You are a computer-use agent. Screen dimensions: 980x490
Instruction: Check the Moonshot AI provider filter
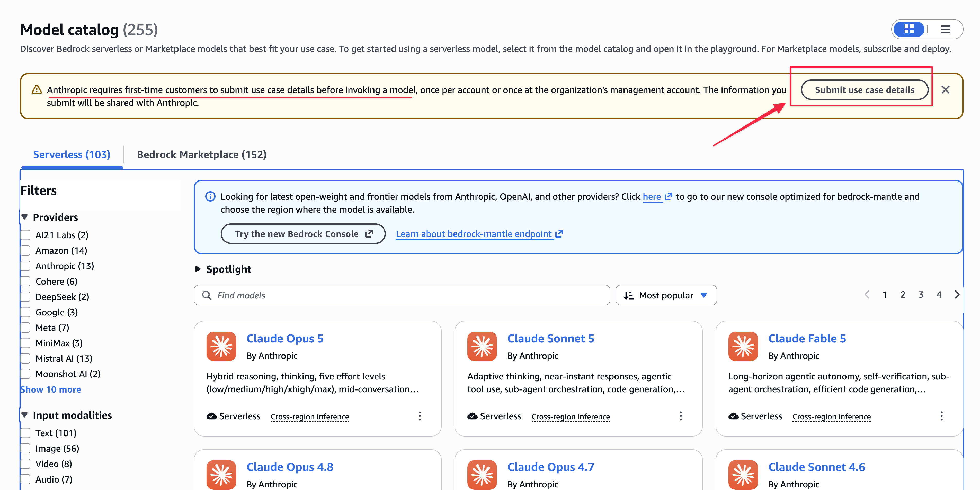[x=25, y=374]
